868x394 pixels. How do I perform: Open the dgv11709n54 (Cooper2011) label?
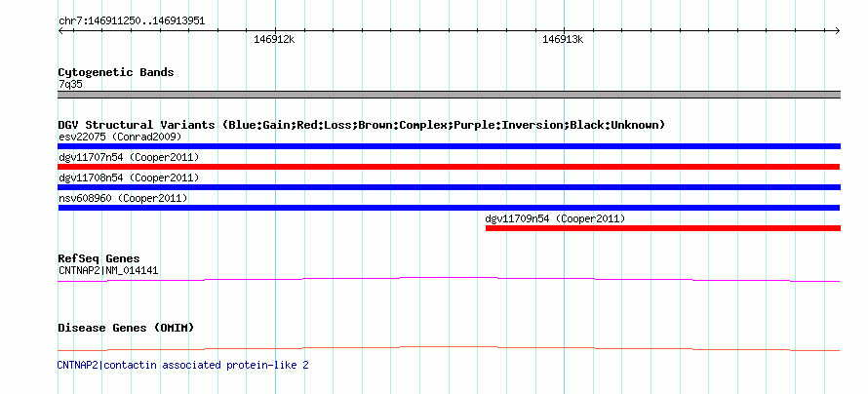555,218
